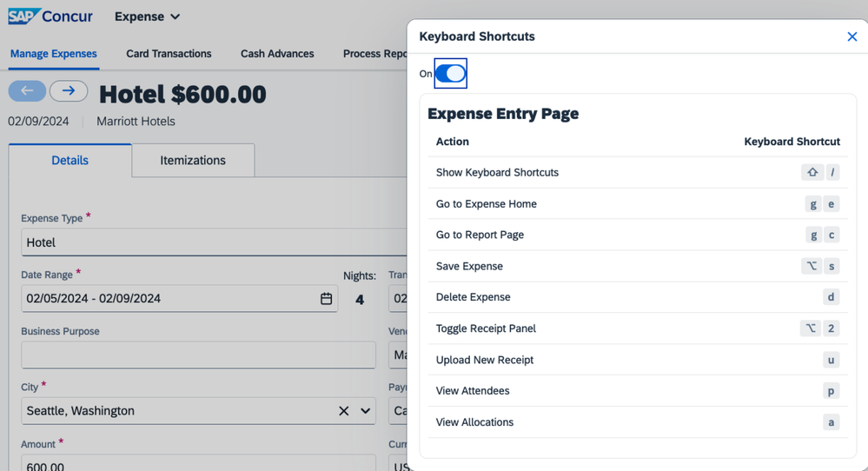Screen dimensions: 868x471
Task: Click 'Delete Expense' action text
Action: 474,297
